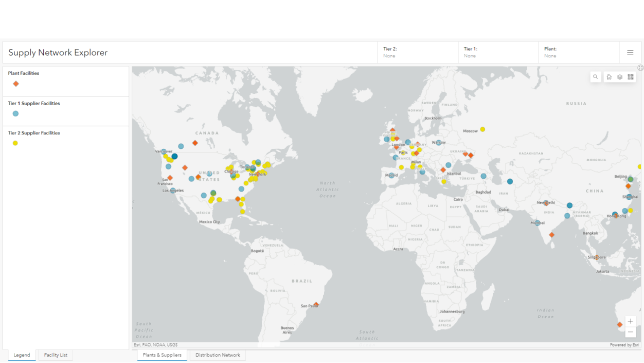Open the Plant selector

tap(579, 53)
